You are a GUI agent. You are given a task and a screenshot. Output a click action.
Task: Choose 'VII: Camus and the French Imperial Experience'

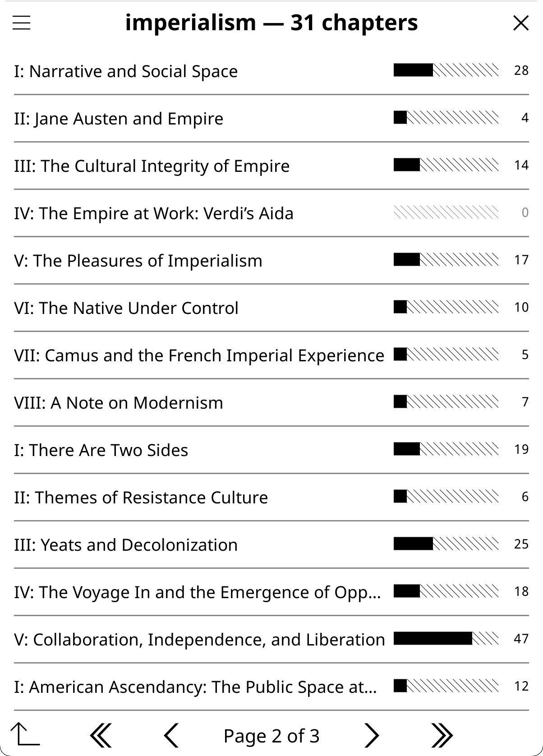271,355
